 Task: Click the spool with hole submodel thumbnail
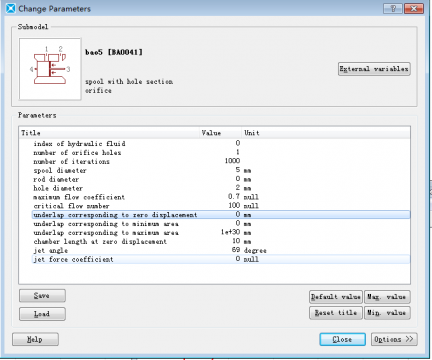pos(50,69)
